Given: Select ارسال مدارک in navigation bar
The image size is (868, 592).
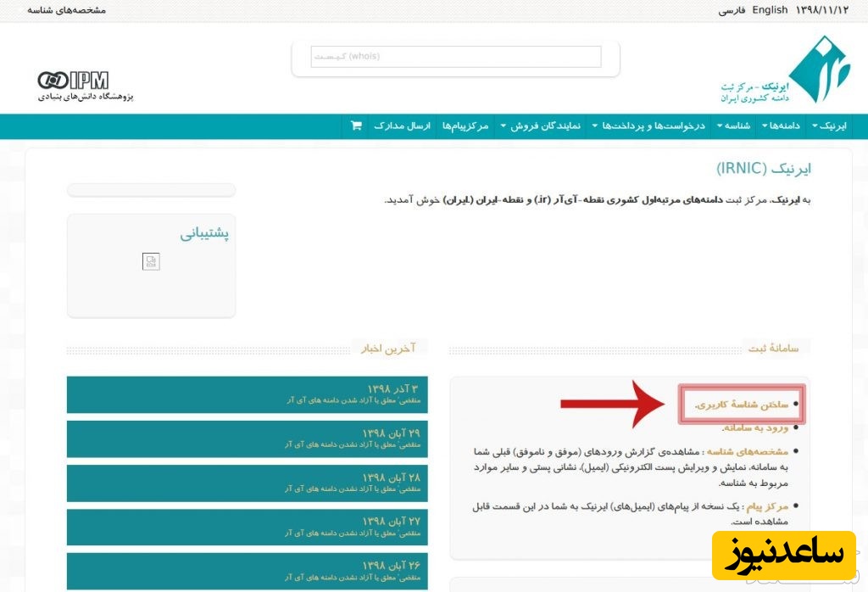Looking at the screenshot, I should click(403, 126).
